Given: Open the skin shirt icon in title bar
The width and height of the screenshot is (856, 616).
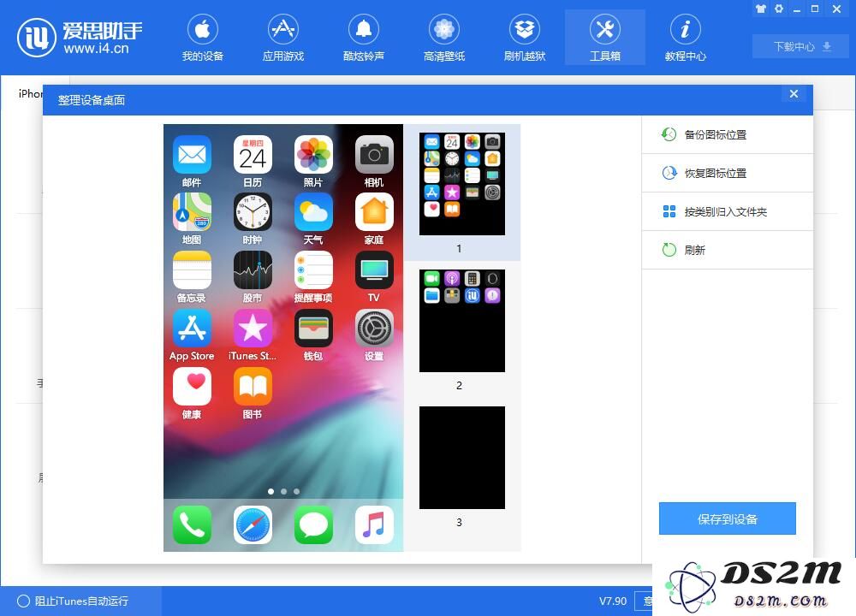Looking at the screenshot, I should click(x=760, y=9).
